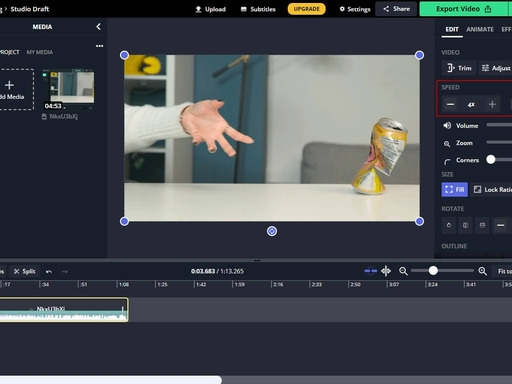This screenshot has height=384, width=512.
Task: Click the Studio Draft project title
Action: coord(30,9)
